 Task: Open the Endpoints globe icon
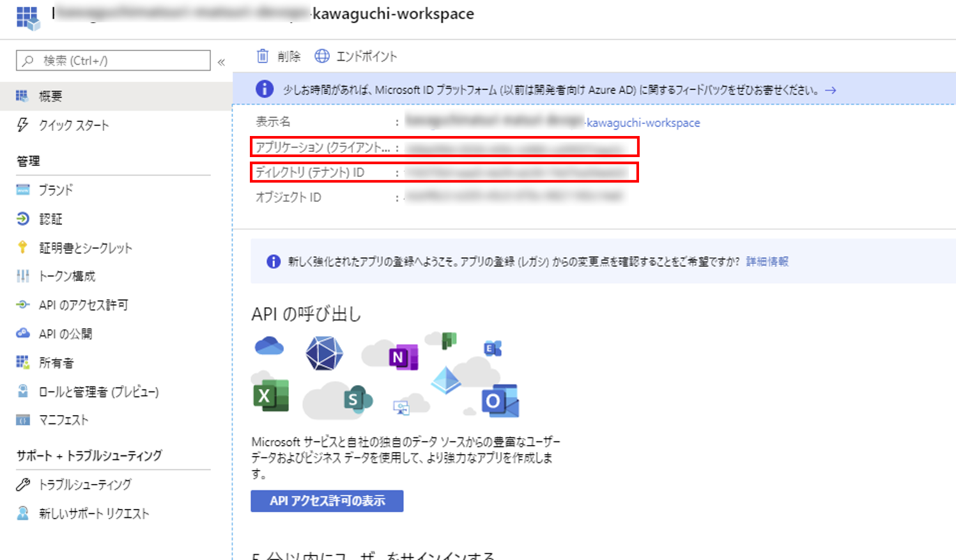pos(322,56)
